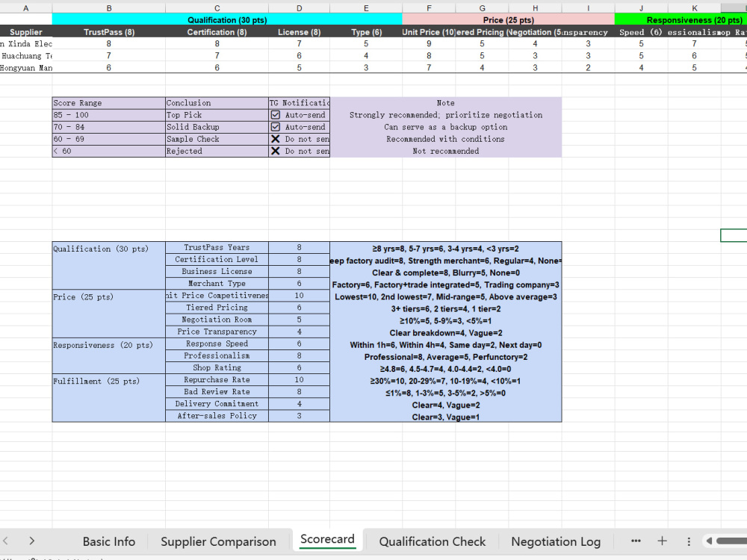
Task: Select column D header
Action: pyautogui.click(x=300, y=8)
